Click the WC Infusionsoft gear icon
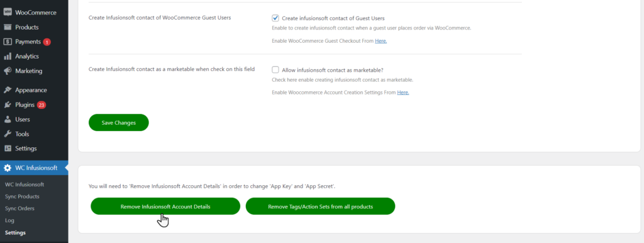Image resolution: width=644 pixels, height=243 pixels. pyautogui.click(x=8, y=167)
